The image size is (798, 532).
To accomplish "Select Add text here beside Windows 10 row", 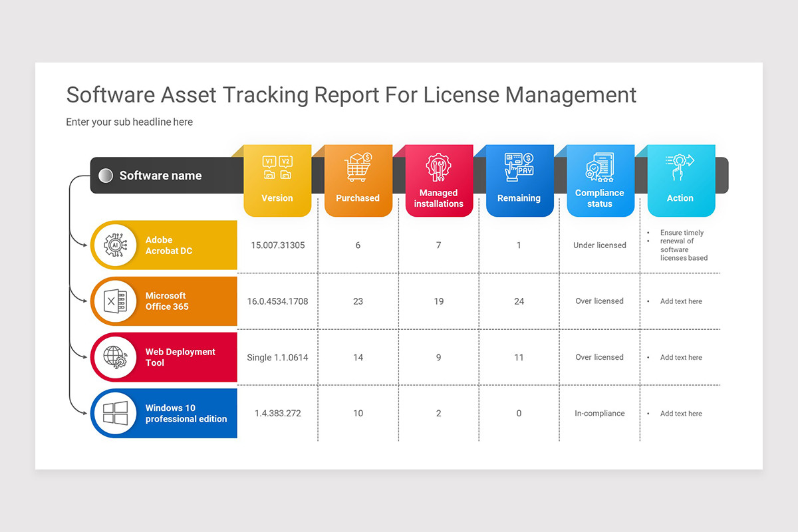I will click(681, 413).
